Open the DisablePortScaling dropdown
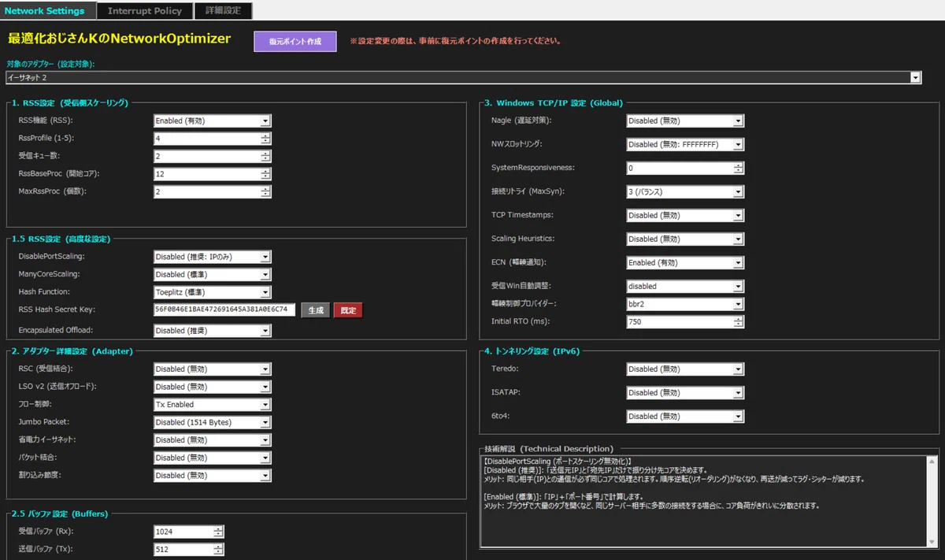The image size is (945, 560). (213, 256)
